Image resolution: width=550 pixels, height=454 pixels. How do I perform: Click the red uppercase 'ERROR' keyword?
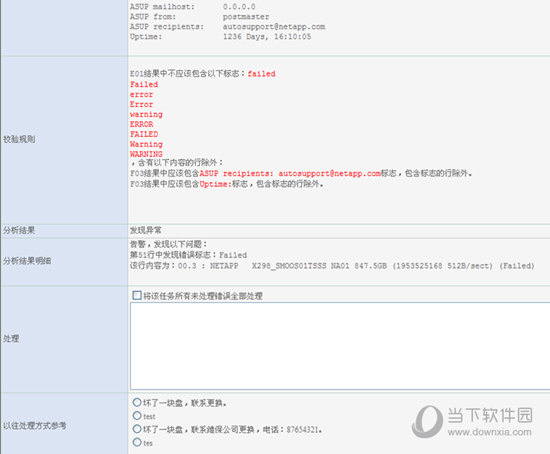pyautogui.click(x=141, y=124)
